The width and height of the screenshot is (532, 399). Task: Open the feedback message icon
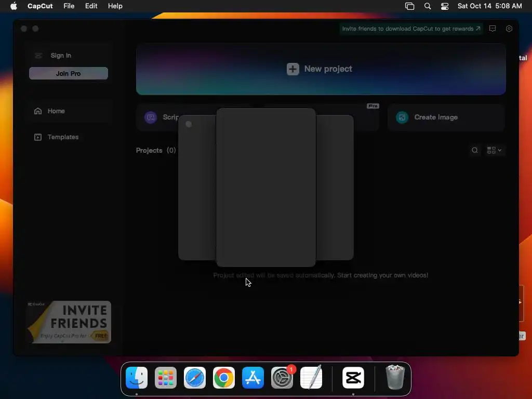pyautogui.click(x=493, y=29)
